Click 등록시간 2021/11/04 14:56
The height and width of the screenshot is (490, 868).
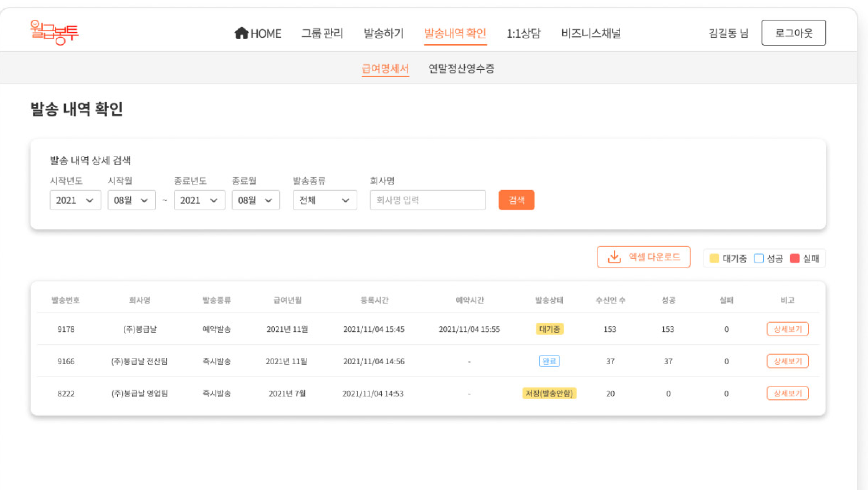(x=374, y=361)
